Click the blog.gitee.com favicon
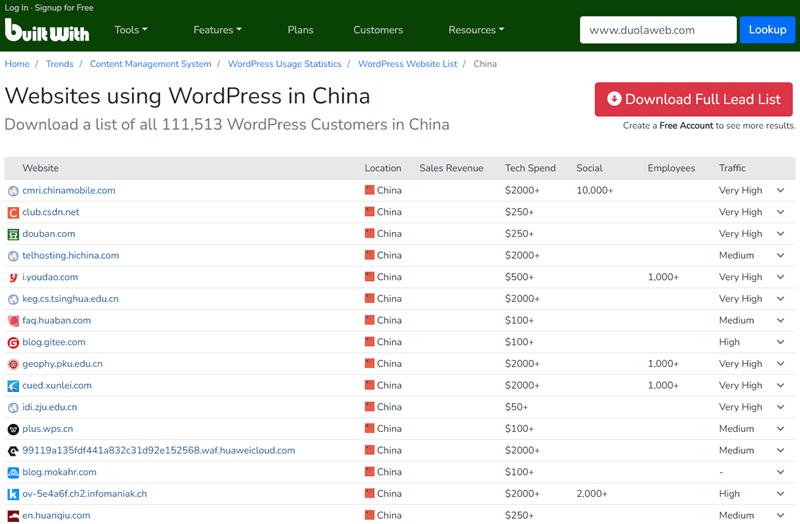 point(13,343)
